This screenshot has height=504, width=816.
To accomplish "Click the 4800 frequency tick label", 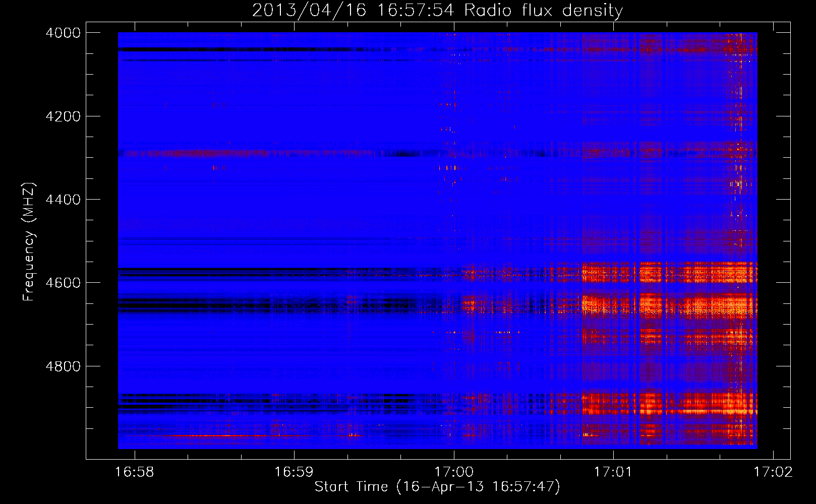I will coord(63,366).
